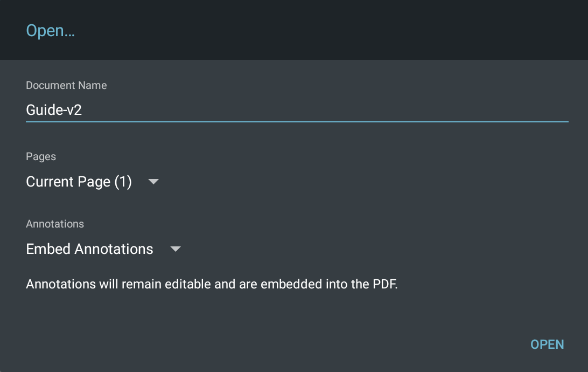Image resolution: width=588 pixels, height=372 pixels.
Task: Click Embed Annotations label text
Action: (89, 250)
